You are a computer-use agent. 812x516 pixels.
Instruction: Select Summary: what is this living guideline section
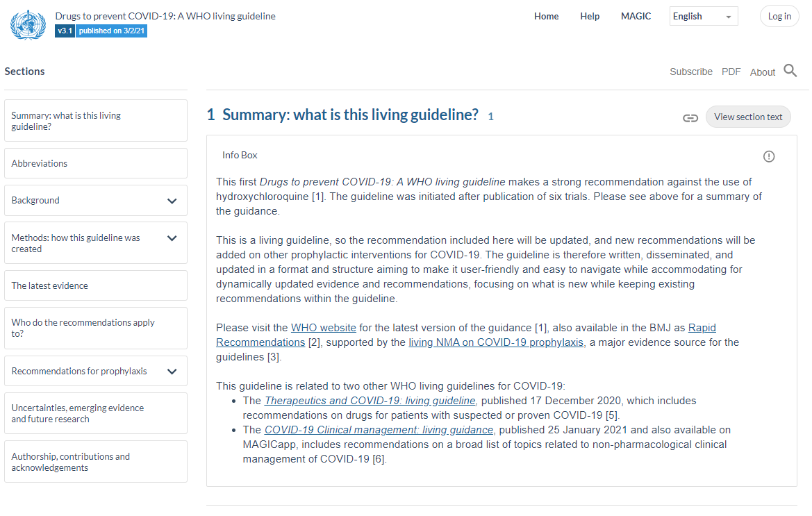pos(96,121)
